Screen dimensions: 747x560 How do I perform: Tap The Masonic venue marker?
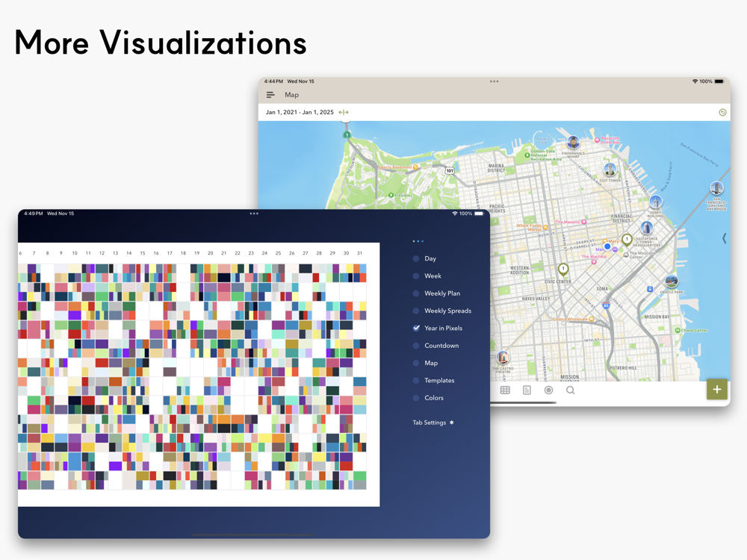point(583,222)
